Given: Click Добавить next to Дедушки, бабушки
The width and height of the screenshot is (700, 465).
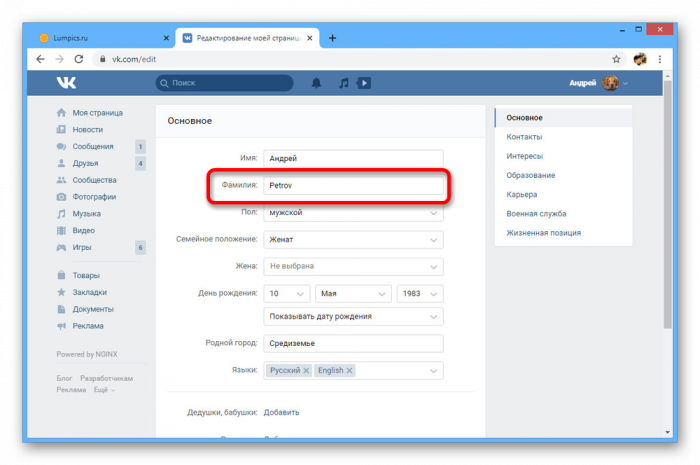Looking at the screenshot, I should coord(281,412).
